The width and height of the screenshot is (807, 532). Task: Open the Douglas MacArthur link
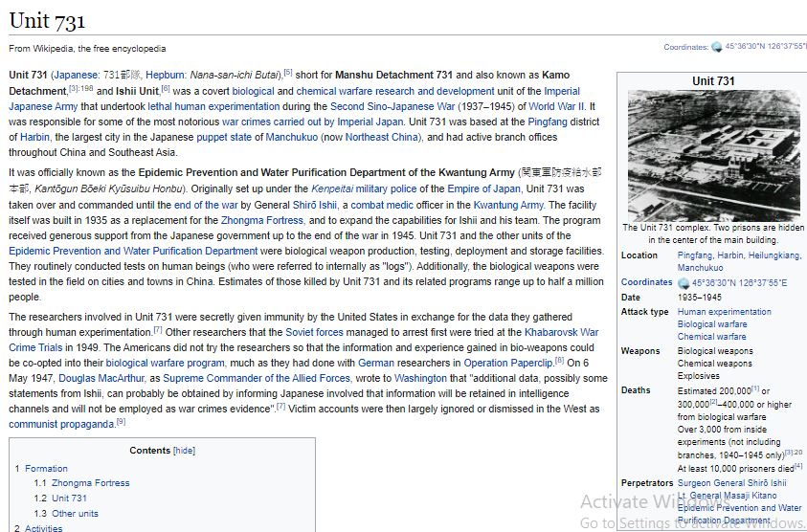[x=101, y=379]
